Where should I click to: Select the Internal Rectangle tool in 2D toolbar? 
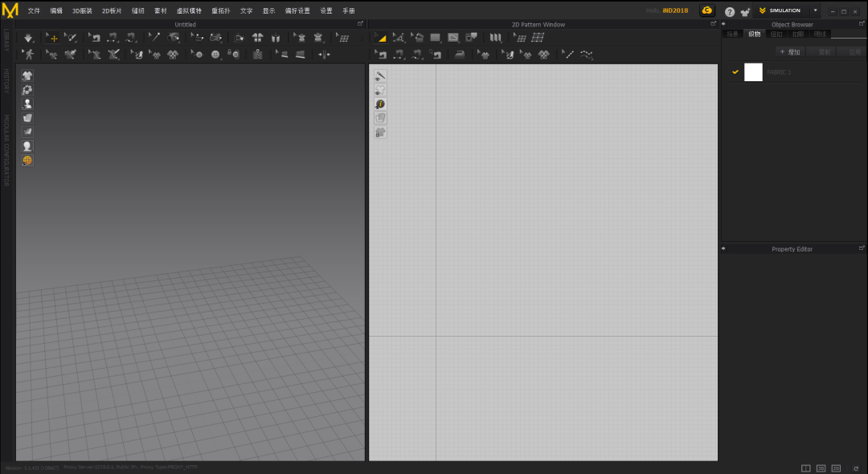click(x=453, y=38)
